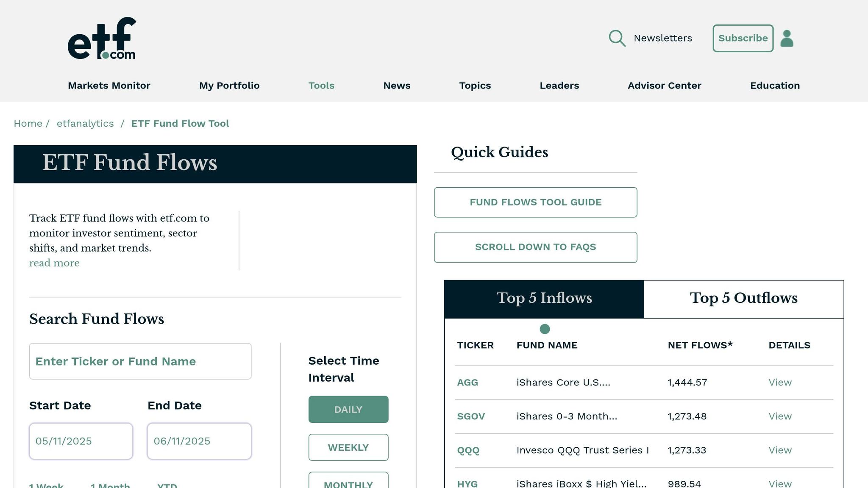View details for the SGOV fund
This screenshot has height=488, width=868.
(780, 416)
